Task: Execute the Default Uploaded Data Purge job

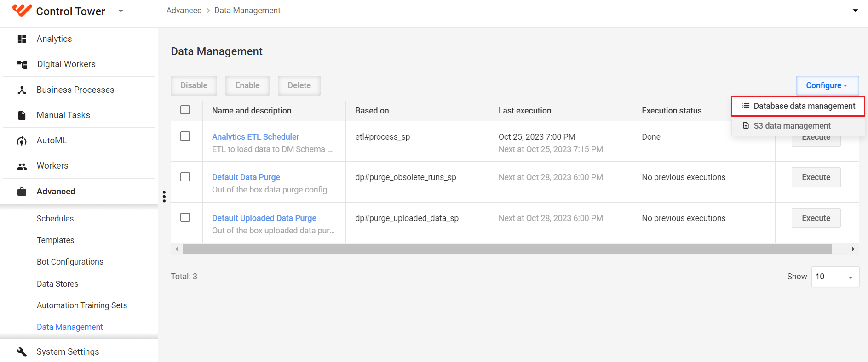Action: coord(816,218)
